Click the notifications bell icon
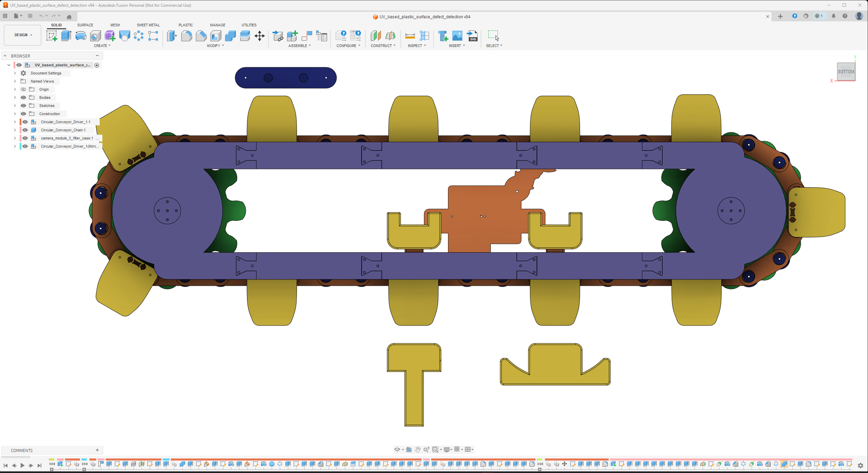 [834, 16]
